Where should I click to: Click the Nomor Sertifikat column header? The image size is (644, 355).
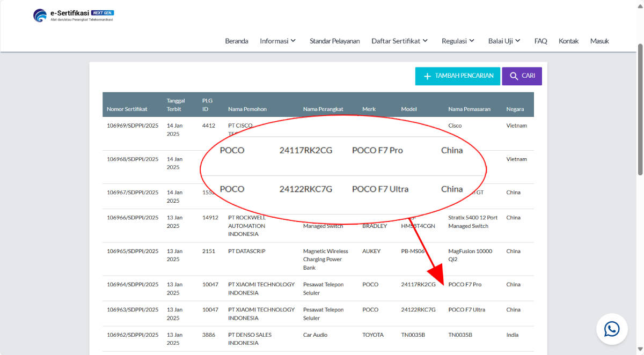click(127, 109)
